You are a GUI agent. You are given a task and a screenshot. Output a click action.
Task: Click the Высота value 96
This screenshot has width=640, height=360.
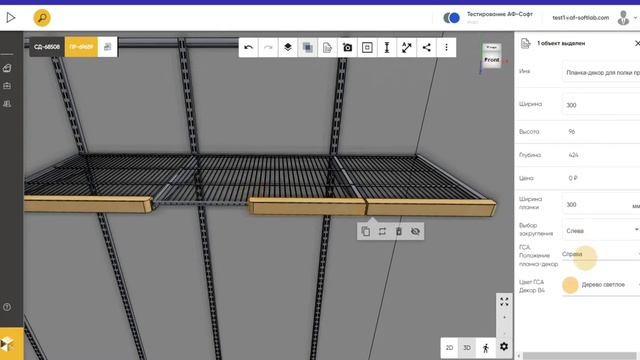pyautogui.click(x=572, y=131)
